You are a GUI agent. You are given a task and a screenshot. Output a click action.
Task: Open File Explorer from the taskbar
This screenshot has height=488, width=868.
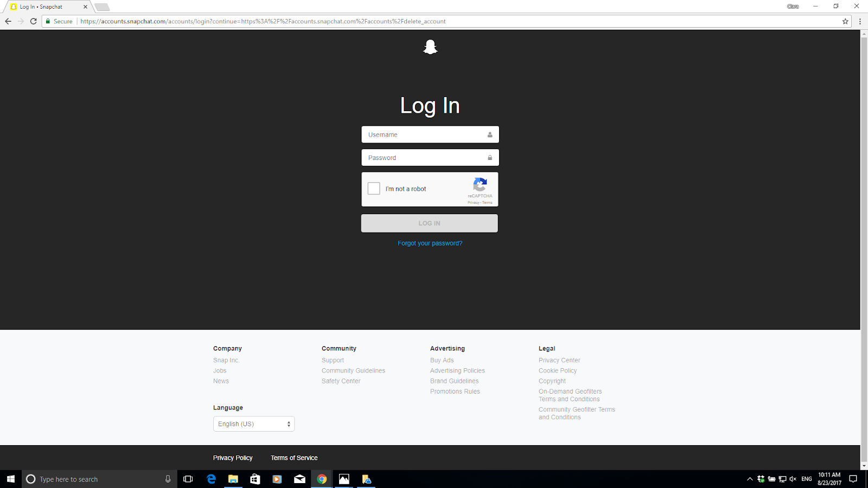tap(233, 479)
